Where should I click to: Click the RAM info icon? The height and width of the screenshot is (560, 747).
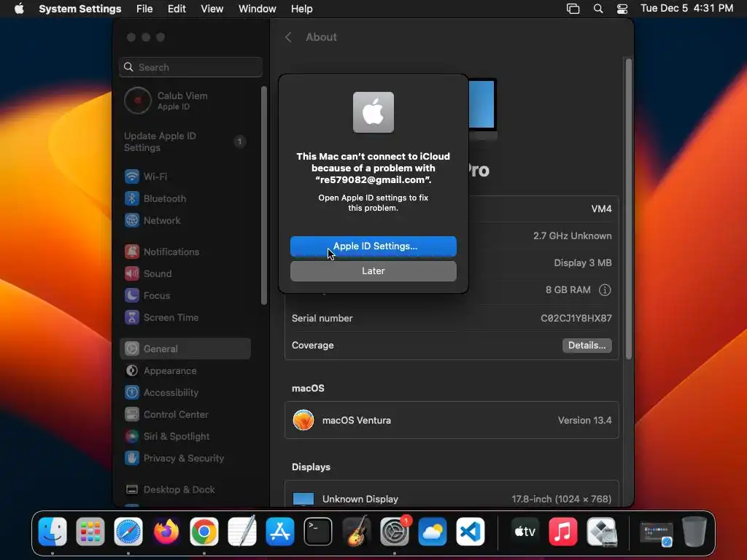click(x=605, y=290)
